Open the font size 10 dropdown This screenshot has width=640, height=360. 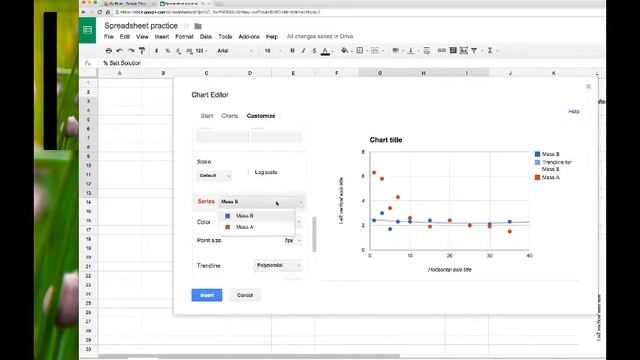(272, 51)
